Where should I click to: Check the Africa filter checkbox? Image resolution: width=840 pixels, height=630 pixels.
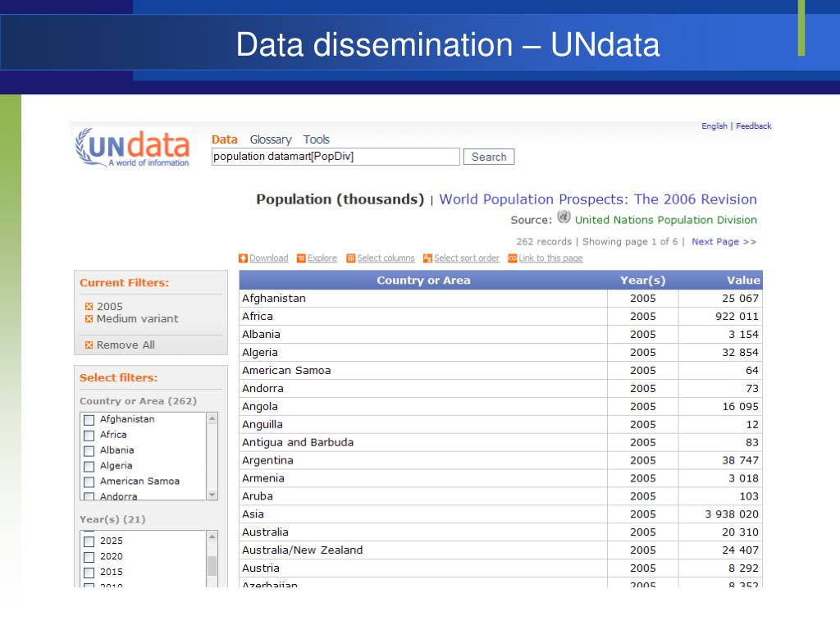coord(89,435)
